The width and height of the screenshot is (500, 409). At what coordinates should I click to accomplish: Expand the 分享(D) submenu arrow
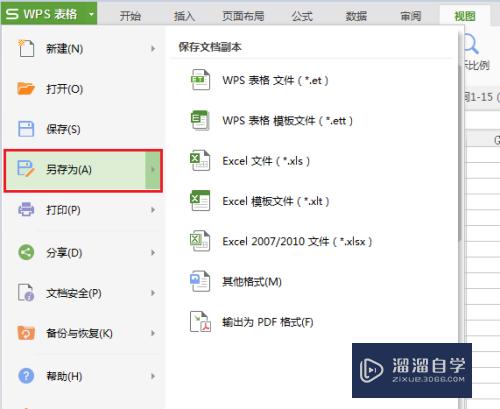[153, 253]
